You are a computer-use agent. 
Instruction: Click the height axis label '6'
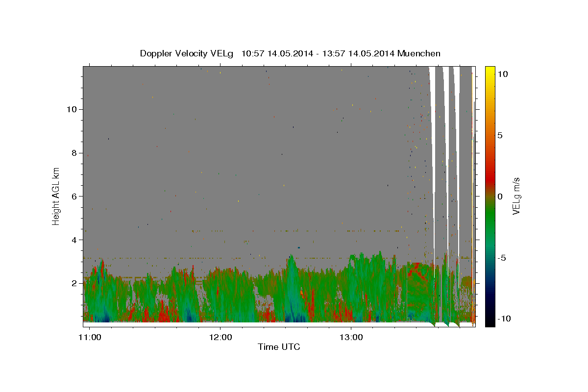tap(74, 196)
